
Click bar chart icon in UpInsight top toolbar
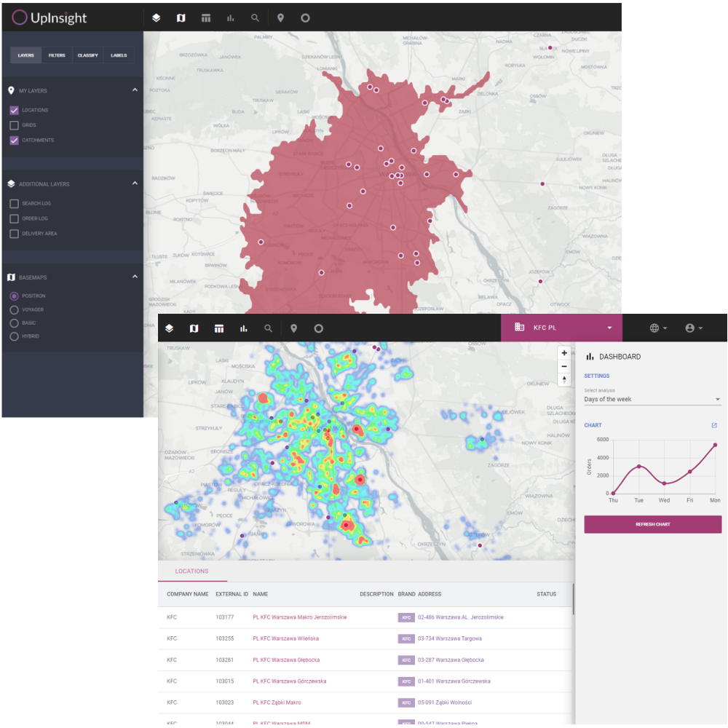click(x=230, y=17)
